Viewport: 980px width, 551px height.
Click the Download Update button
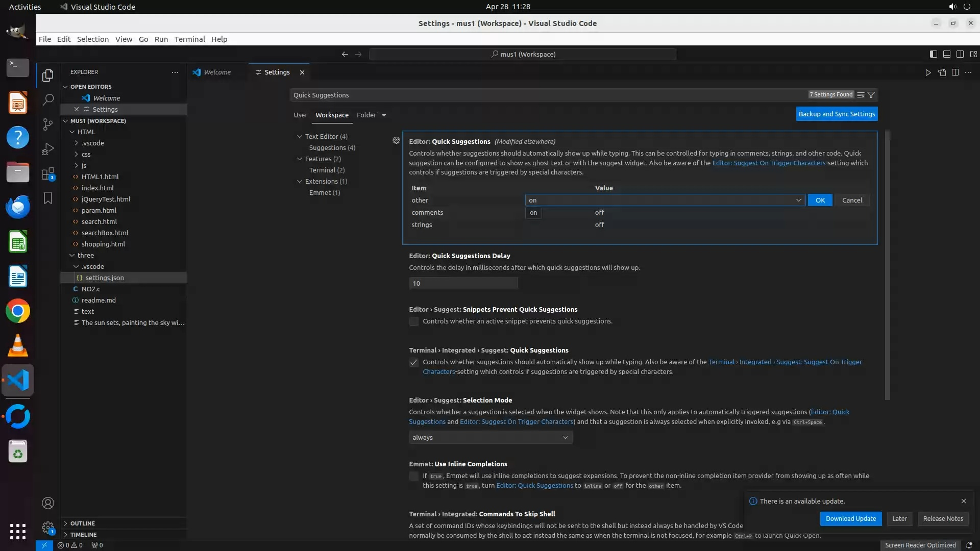(x=850, y=518)
